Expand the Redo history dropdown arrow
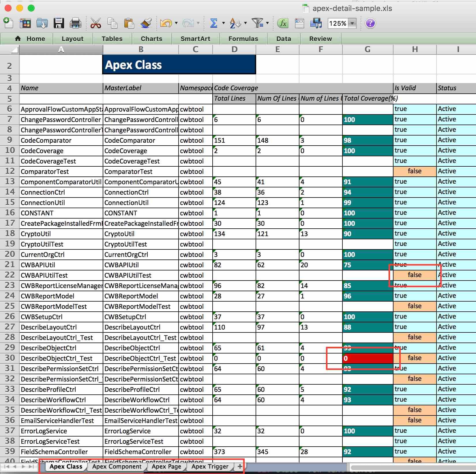The image size is (476, 474). pos(198,23)
